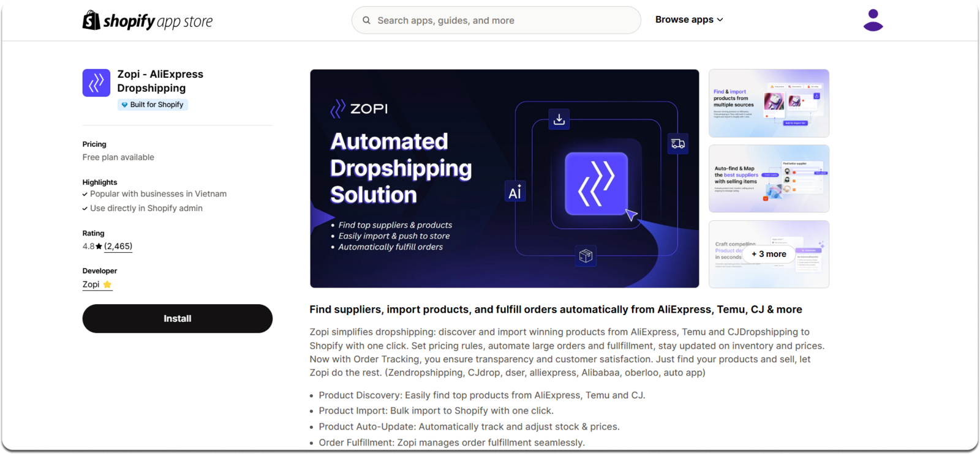This screenshot has height=454, width=980.
Task: Open the Auto-find & Map suppliers thumbnail
Action: pos(769,179)
